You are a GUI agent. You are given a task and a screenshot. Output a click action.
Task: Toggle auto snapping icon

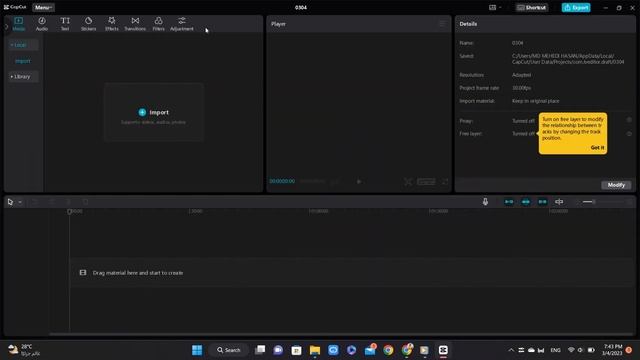pyautogui.click(x=526, y=202)
